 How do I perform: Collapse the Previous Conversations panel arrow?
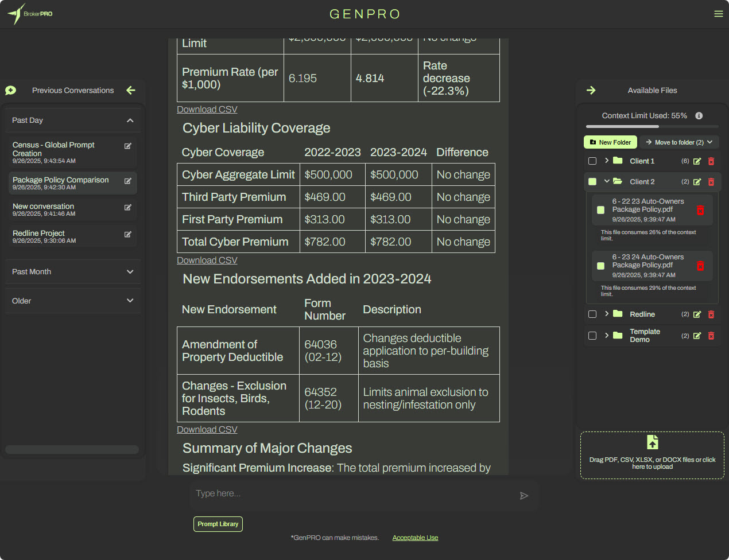click(x=131, y=90)
